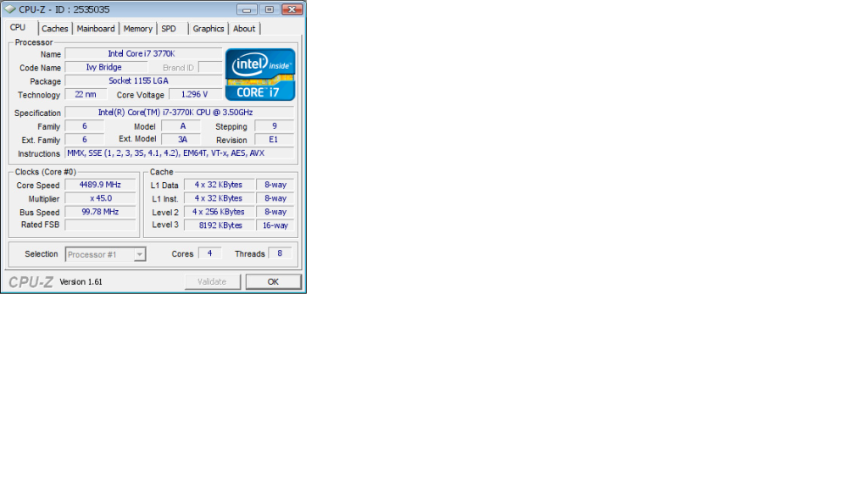Click the empty Brand ID field
The image size is (868, 488).
pyautogui.click(x=210, y=68)
